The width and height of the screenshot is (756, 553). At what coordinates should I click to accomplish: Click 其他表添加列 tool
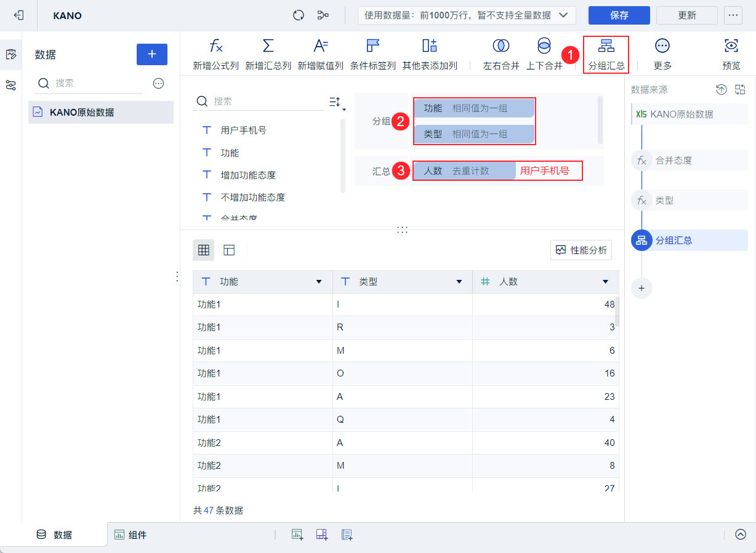pyautogui.click(x=430, y=54)
